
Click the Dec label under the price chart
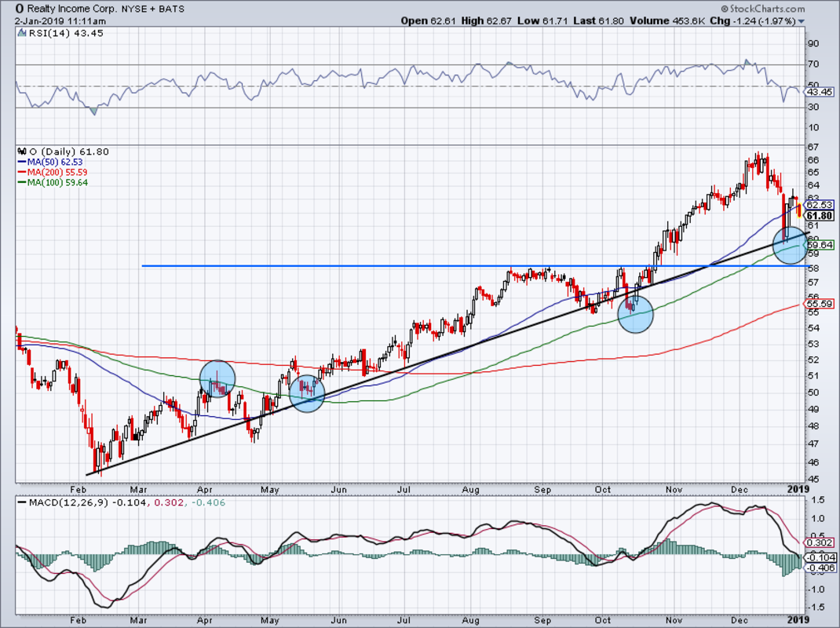[x=740, y=490]
